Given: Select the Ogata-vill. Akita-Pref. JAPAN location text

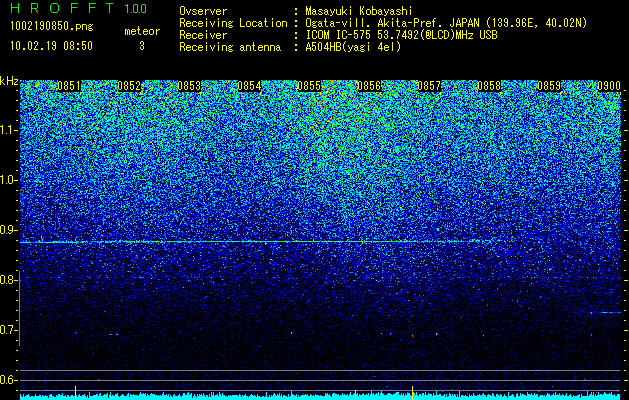Looking at the screenshot, I should (x=446, y=23).
